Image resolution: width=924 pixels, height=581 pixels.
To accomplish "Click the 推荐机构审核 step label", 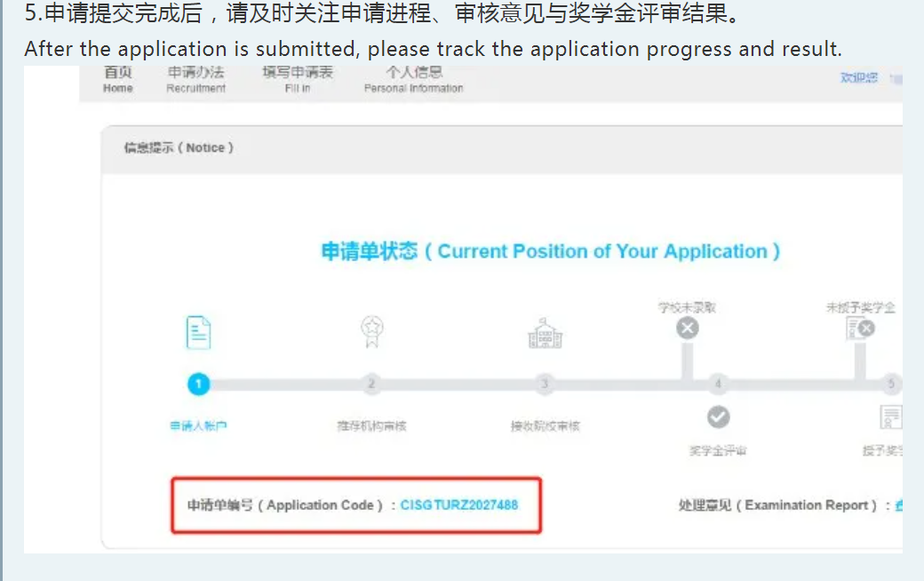I will 371,426.
